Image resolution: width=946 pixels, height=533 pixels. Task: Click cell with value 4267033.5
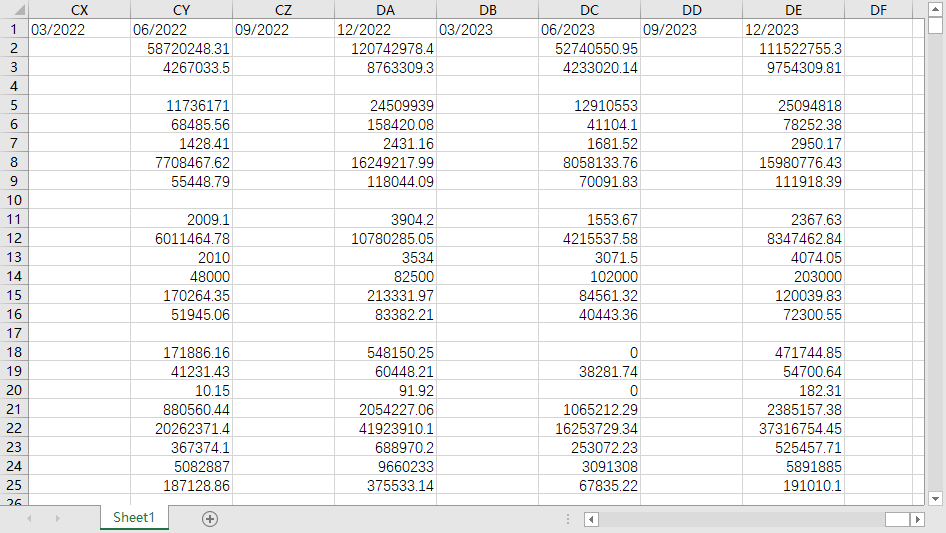[182, 67]
